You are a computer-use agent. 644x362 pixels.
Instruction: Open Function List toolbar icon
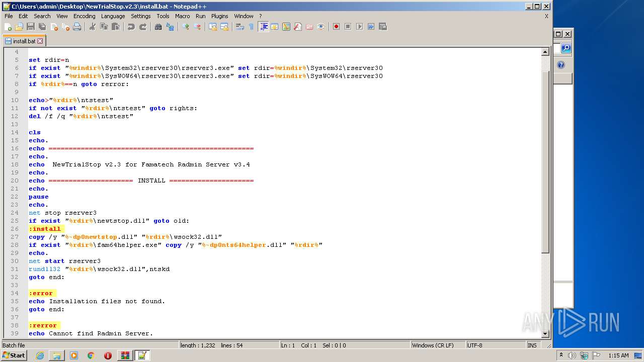coord(298,27)
